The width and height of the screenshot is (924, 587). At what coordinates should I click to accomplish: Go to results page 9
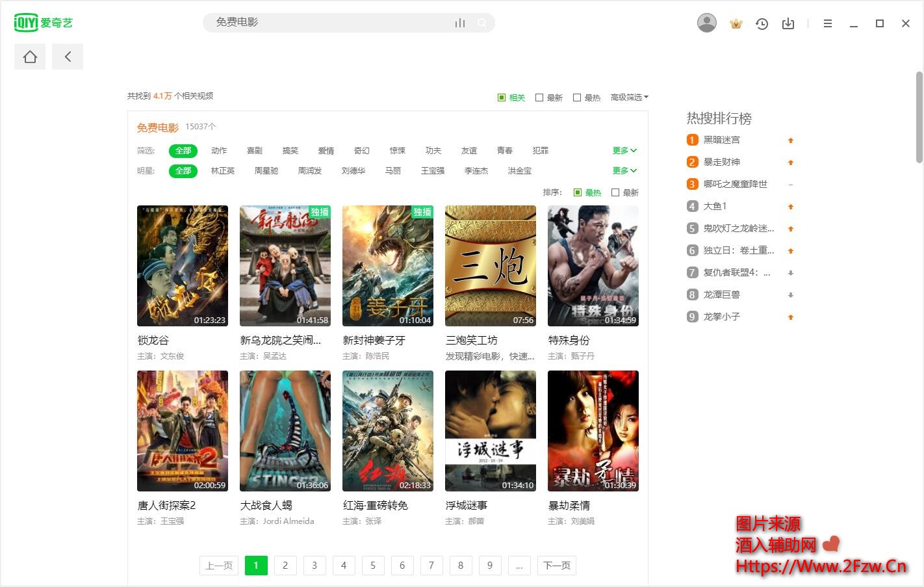pyautogui.click(x=490, y=566)
